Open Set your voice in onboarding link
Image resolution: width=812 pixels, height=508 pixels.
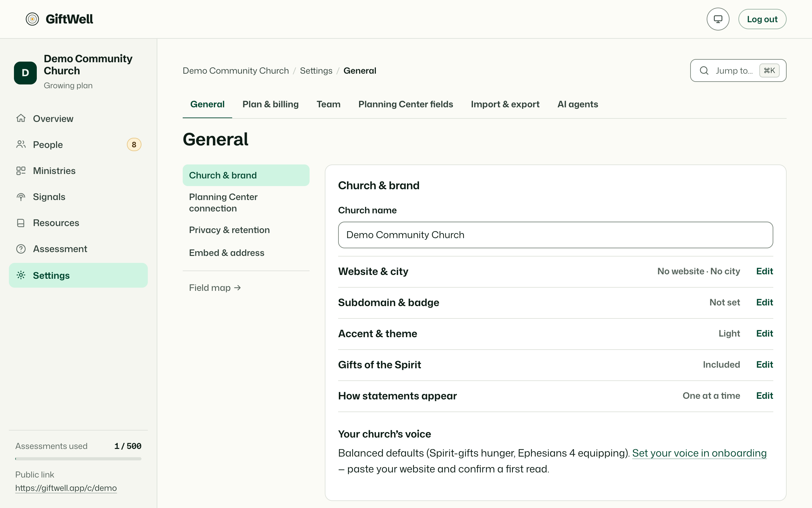[x=699, y=453]
